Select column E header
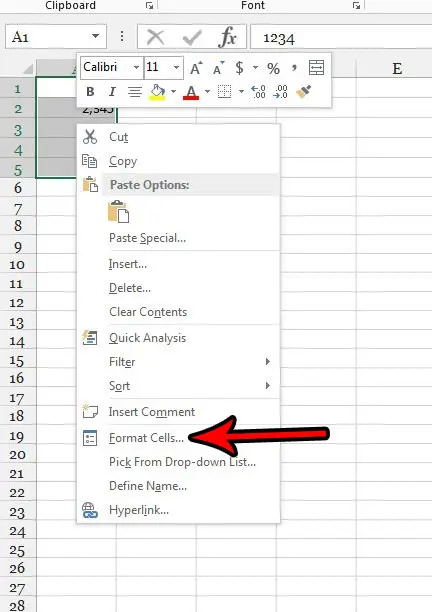Image resolution: width=432 pixels, height=612 pixels. (x=394, y=68)
